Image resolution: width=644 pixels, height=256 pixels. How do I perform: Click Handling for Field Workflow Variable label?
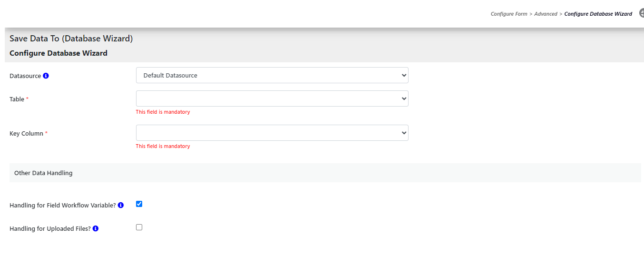click(63, 205)
